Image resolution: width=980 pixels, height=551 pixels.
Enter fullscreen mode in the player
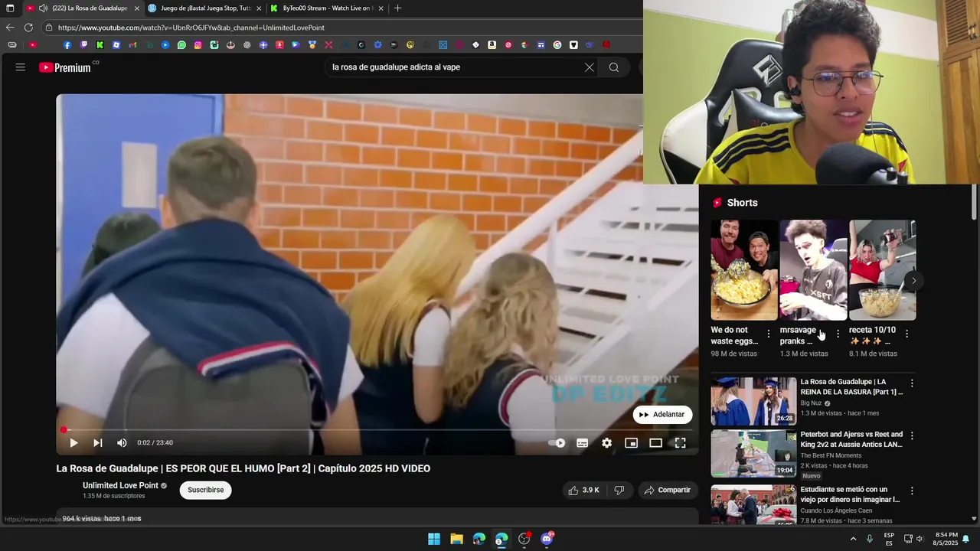tap(680, 442)
